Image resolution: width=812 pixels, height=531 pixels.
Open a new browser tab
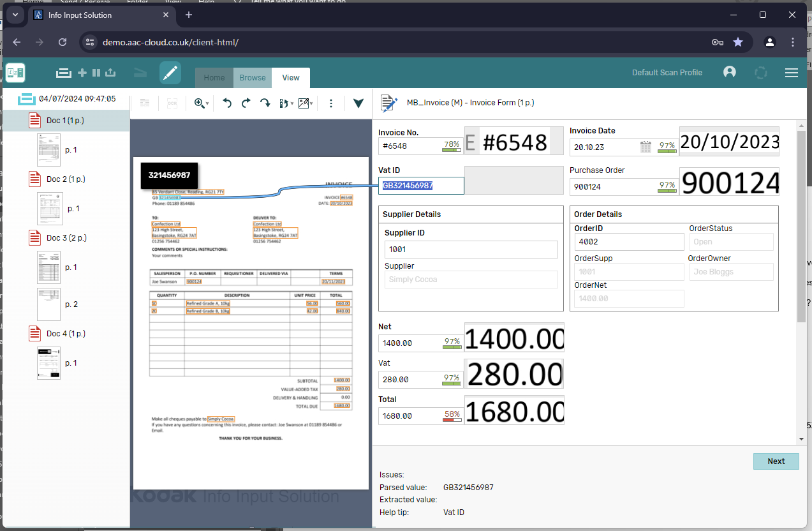click(x=189, y=15)
